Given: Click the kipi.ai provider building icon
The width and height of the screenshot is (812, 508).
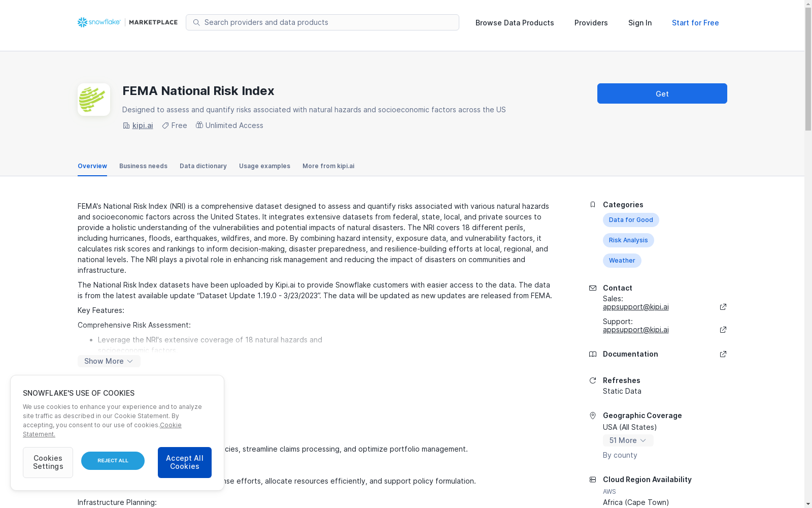Looking at the screenshot, I should [x=126, y=125].
